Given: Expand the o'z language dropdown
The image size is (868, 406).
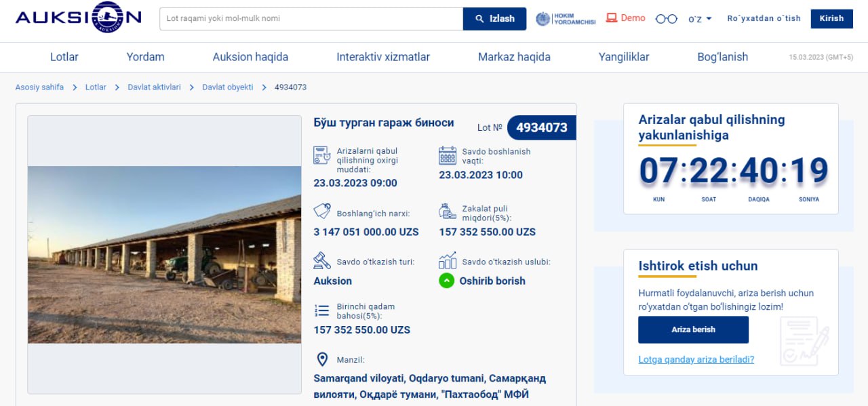Looking at the screenshot, I should click(700, 19).
